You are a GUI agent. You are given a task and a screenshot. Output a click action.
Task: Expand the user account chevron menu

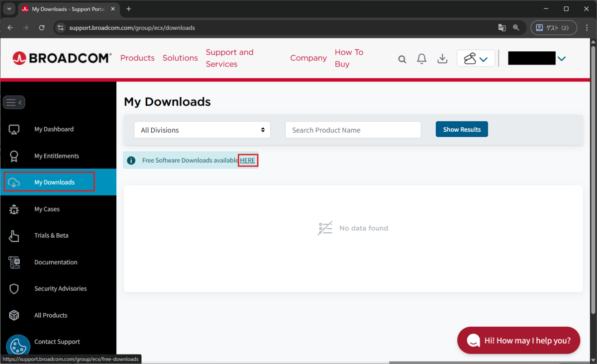562,59
